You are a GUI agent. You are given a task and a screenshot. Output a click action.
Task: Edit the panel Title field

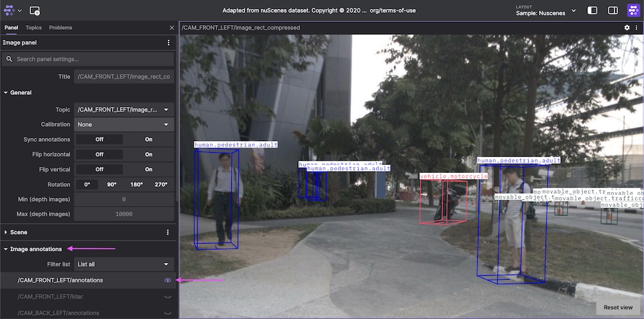click(x=124, y=77)
